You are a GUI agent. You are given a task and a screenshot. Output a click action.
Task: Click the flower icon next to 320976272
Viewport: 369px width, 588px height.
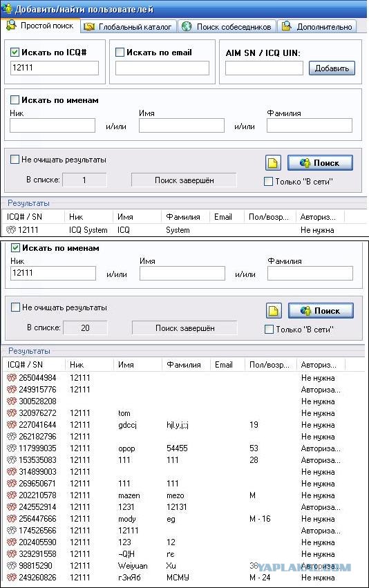(12, 413)
